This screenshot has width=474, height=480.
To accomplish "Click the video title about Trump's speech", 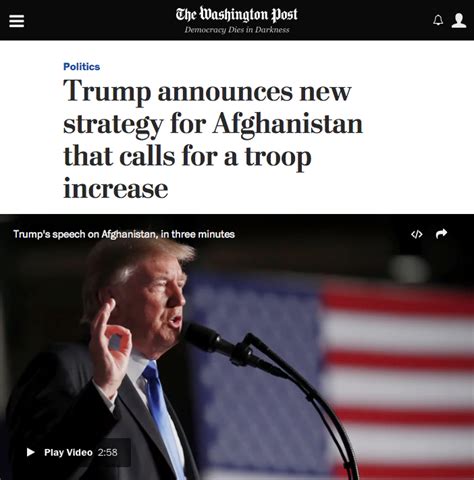I will (x=124, y=234).
